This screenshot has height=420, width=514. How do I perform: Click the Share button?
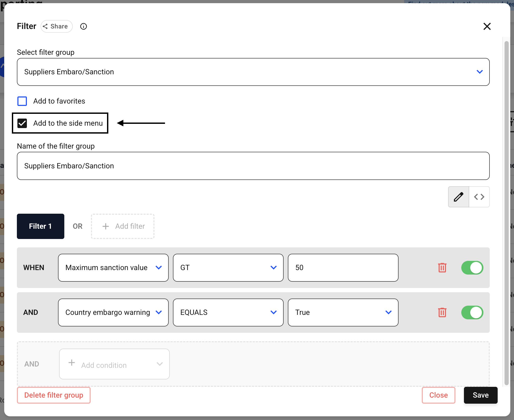pos(56,26)
